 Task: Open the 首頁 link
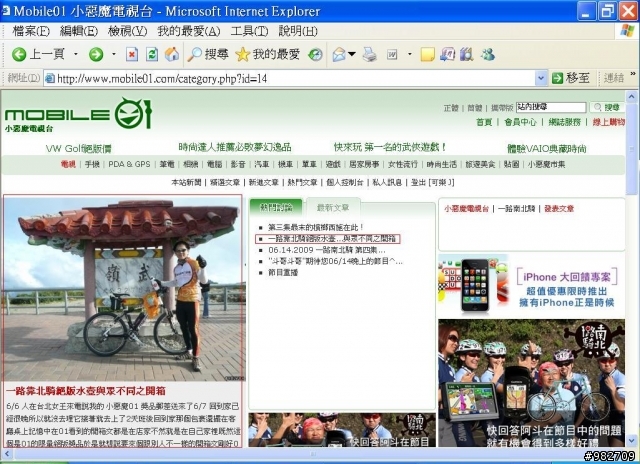(x=484, y=122)
